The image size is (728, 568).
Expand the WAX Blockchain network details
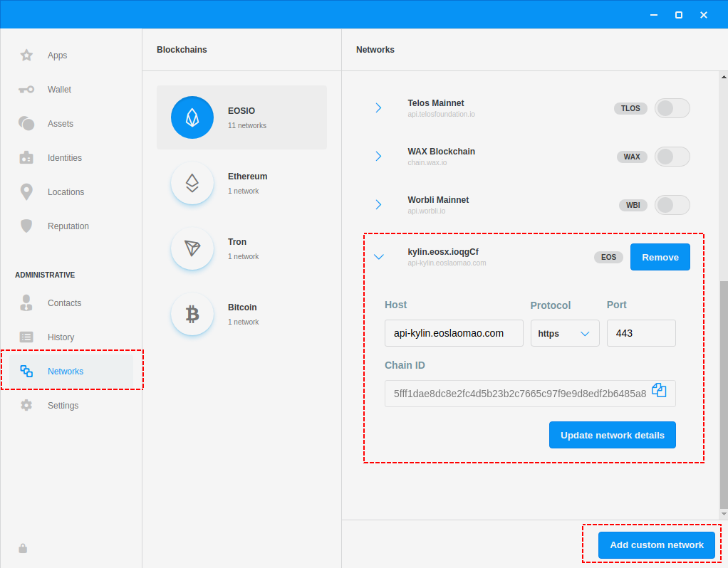pyautogui.click(x=378, y=157)
